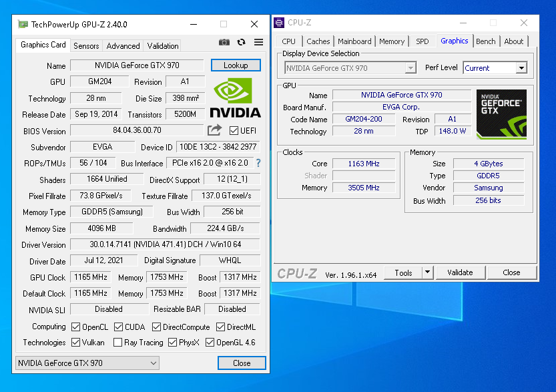Click the Board Manuf. EVGA Corp. value

pyautogui.click(x=401, y=107)
